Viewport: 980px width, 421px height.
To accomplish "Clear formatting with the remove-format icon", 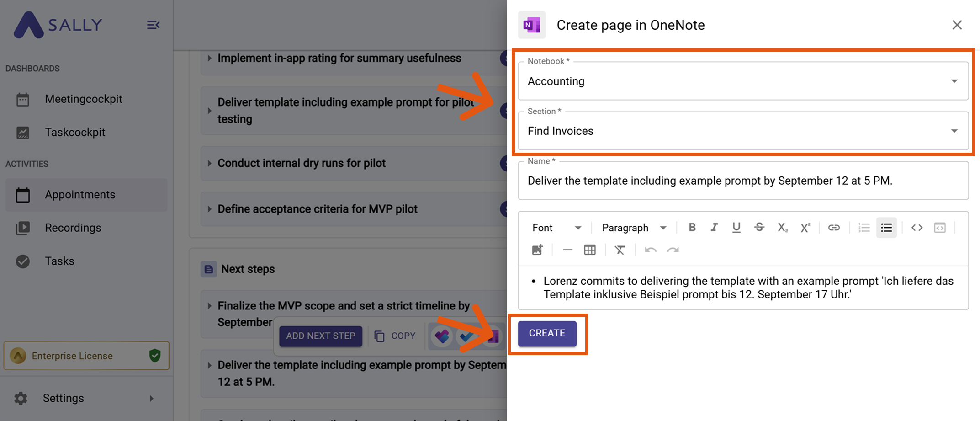I will pyautogui.click(x=620, y=250).
